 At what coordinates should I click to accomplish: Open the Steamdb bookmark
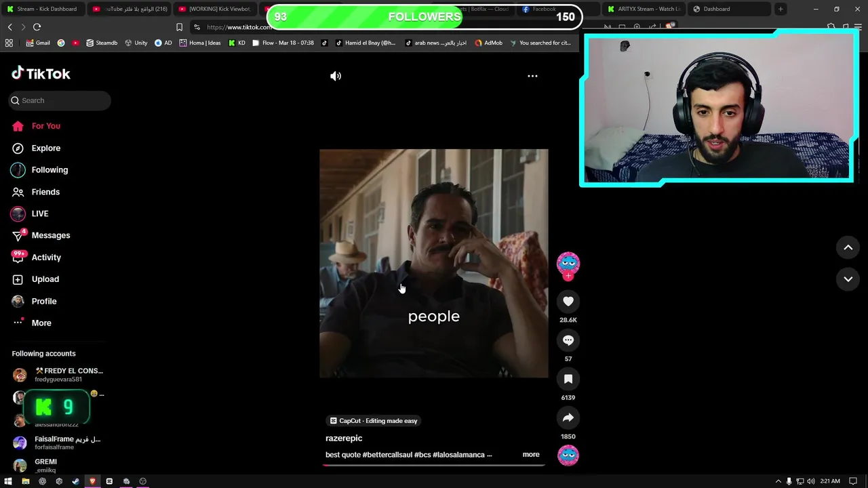(x=100, y=43)
